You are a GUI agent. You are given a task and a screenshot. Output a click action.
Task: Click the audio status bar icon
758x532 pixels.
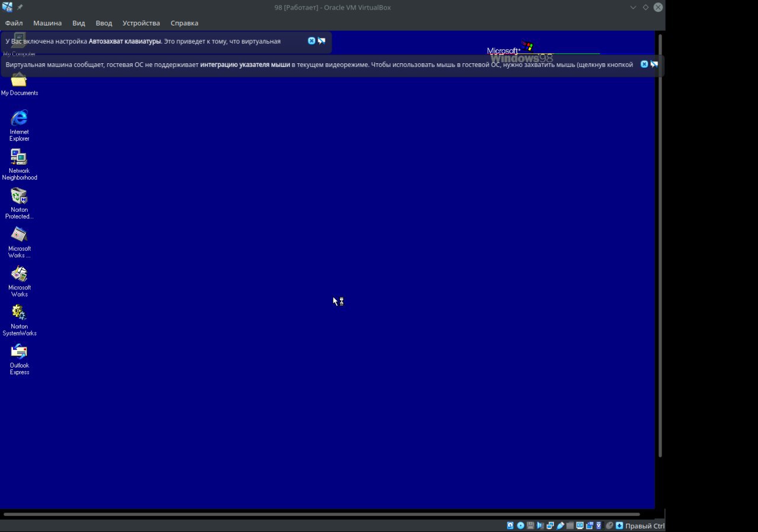[x=540, y=525]
